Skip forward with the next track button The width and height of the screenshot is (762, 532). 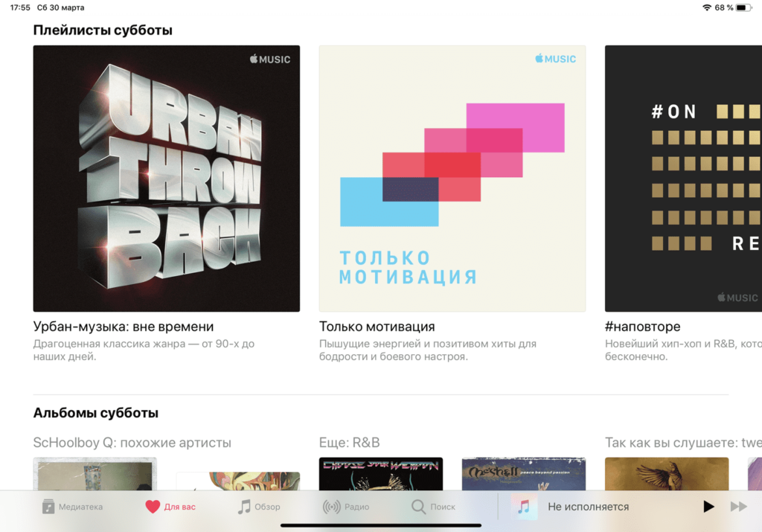coord(738,507)
